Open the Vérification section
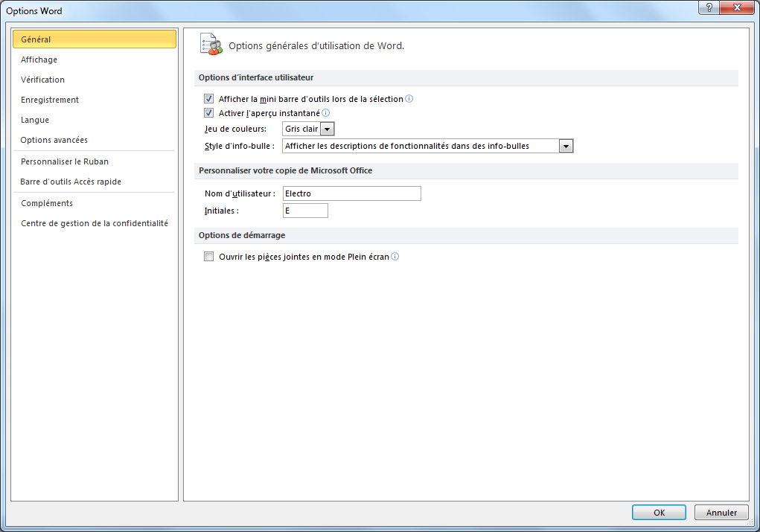Screen dimensions: 760x532 tap(42, 80)
